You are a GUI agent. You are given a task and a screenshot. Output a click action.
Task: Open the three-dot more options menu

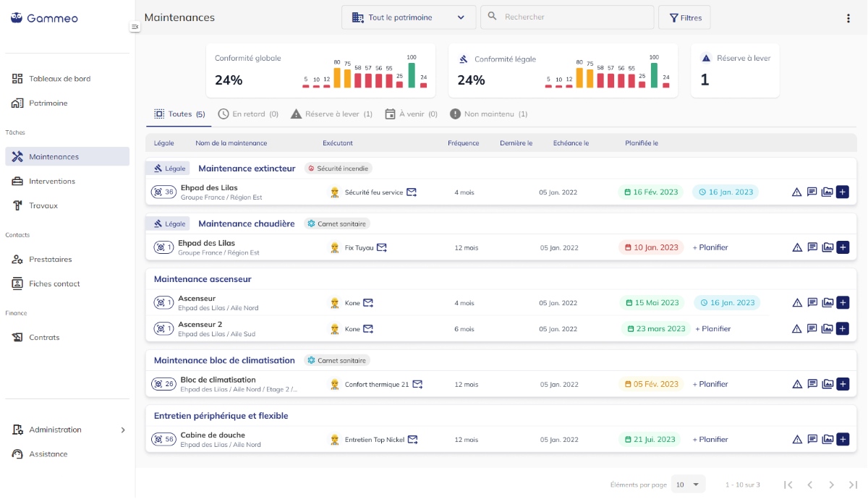848,18
